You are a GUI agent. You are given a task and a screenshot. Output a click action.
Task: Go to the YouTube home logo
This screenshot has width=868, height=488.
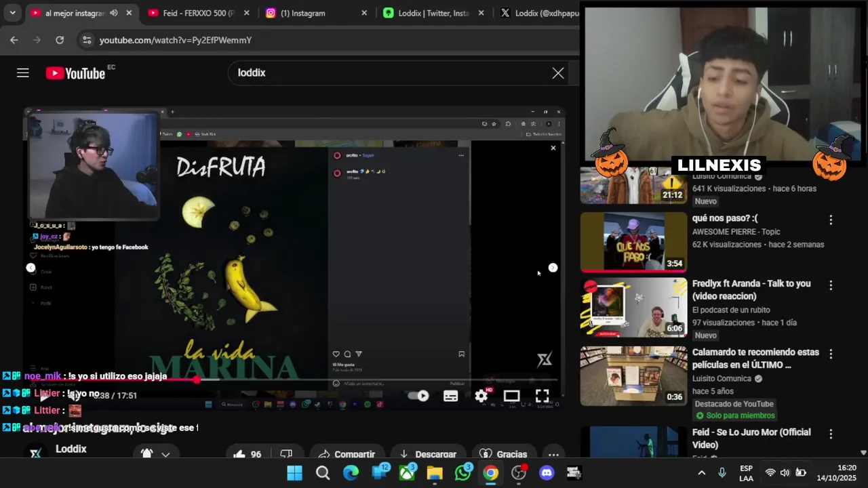[x=75, y=73]
